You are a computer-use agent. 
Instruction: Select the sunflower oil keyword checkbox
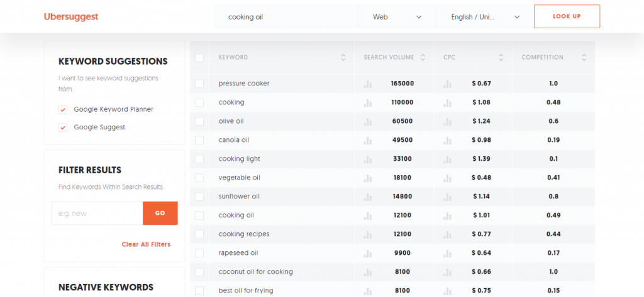(x=199, y=197)
